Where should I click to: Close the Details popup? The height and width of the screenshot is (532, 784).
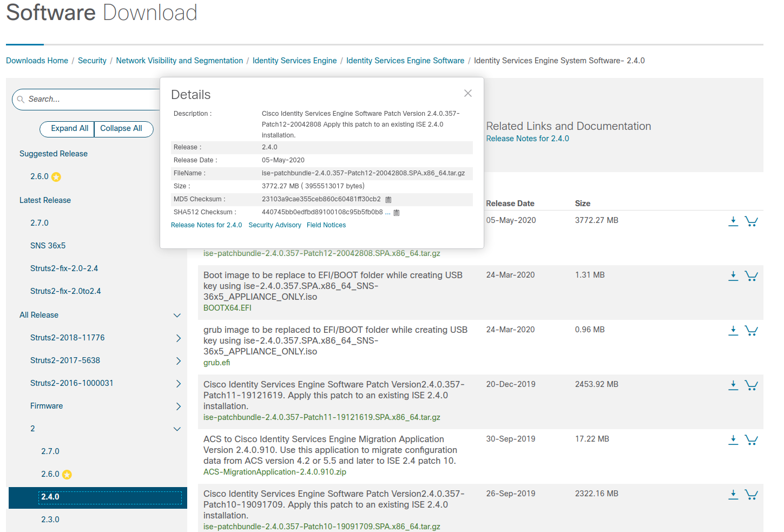[467, 94]
